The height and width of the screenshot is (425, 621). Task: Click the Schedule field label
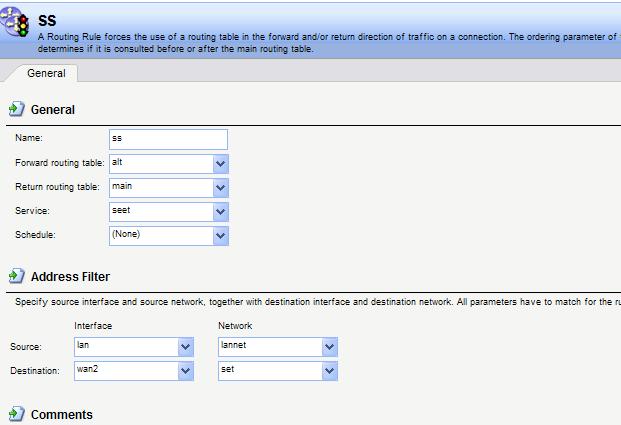click(x=36, y=235)
